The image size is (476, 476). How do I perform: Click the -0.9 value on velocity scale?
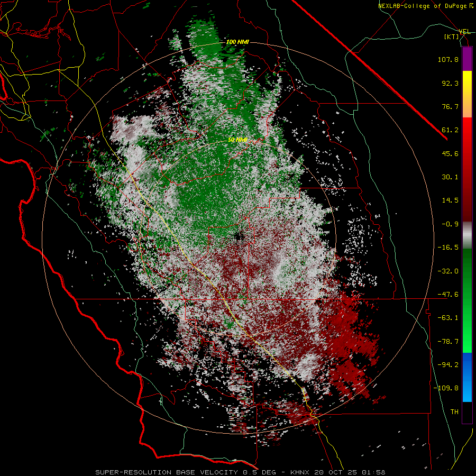coord(450,224)
